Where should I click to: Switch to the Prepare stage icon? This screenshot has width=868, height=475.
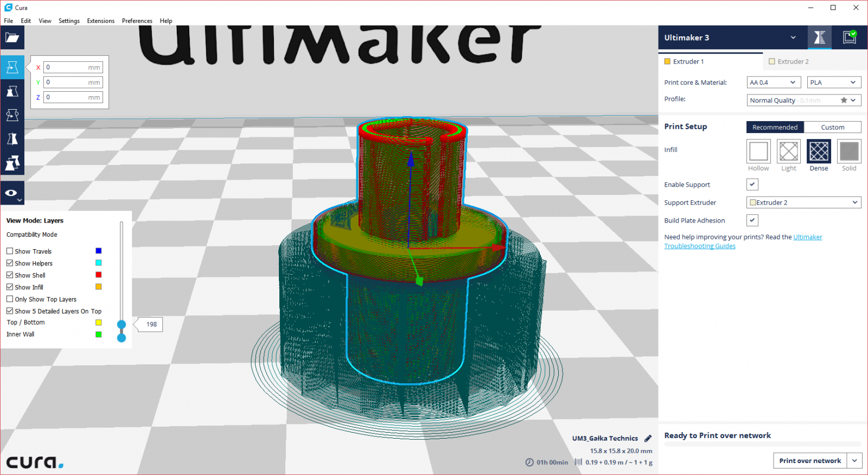tap(819, 37)
